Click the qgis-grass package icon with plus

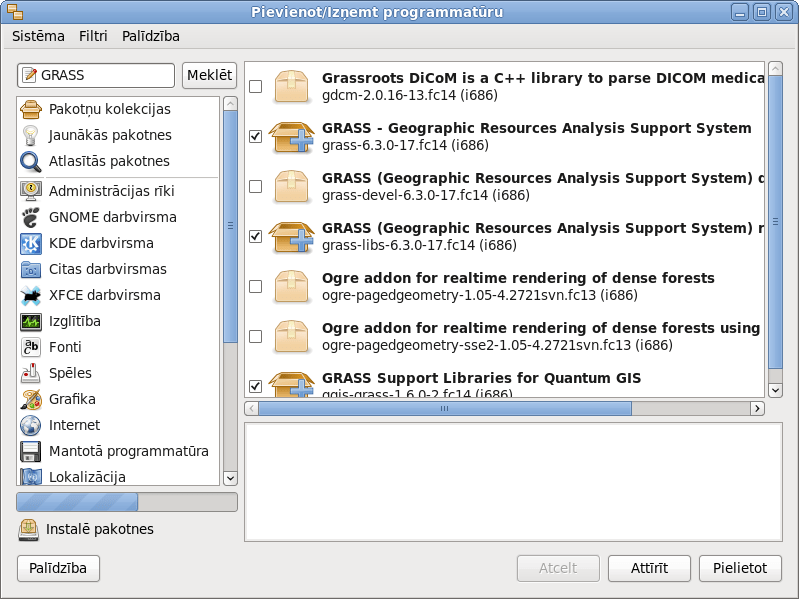click(291, 385)
